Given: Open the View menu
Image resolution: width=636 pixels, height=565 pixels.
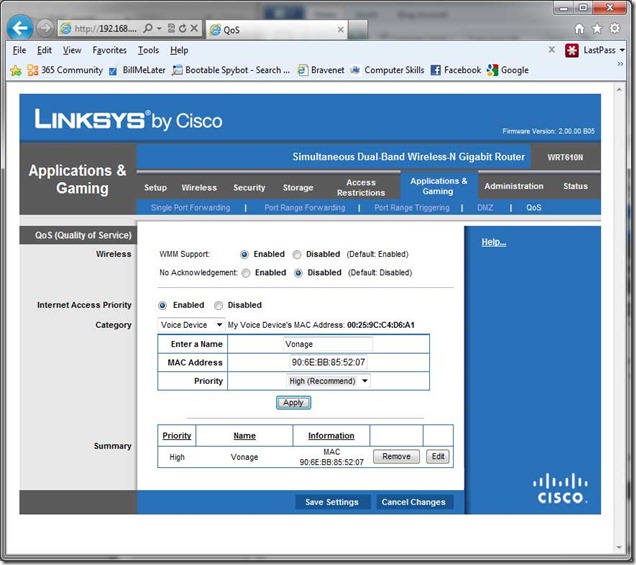Looking at the screenshot, I should 72,50.
